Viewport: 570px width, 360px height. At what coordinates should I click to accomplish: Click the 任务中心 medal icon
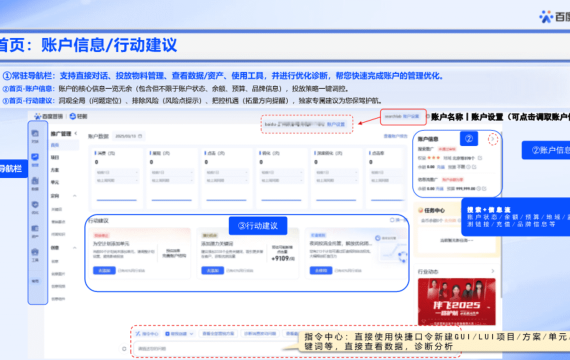tap(421, 210)
